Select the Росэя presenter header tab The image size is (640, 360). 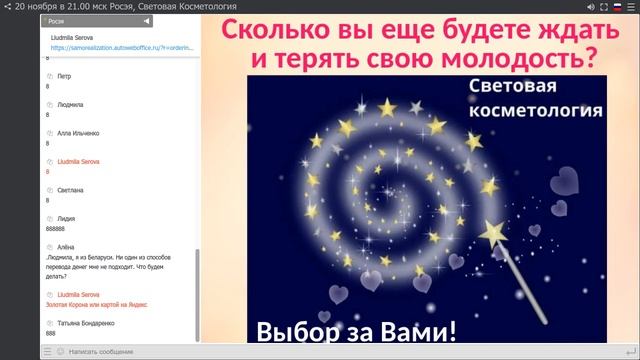(97, 21)
